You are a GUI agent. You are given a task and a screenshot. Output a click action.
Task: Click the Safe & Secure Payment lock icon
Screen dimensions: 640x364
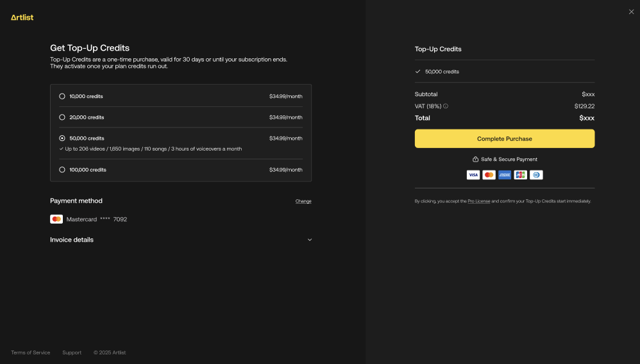click(475, 159)
